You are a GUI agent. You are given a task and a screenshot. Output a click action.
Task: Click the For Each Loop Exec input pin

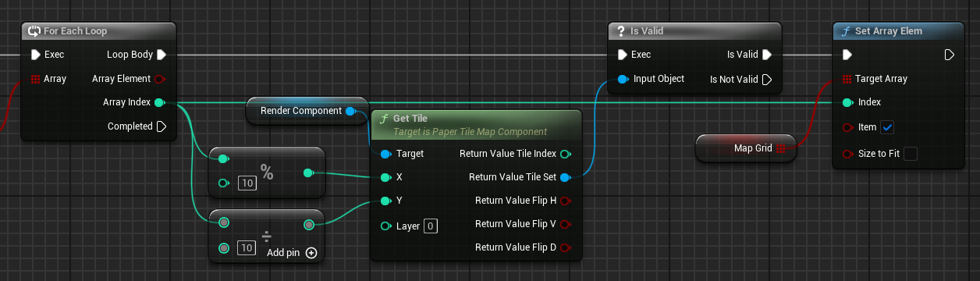[x=35, y=55]
